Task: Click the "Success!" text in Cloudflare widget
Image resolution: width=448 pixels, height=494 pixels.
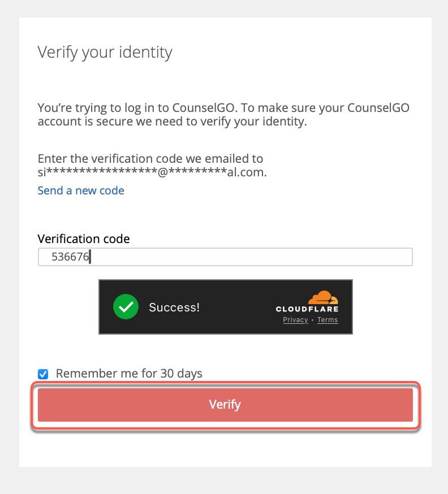Action: [x=174, y=307]
